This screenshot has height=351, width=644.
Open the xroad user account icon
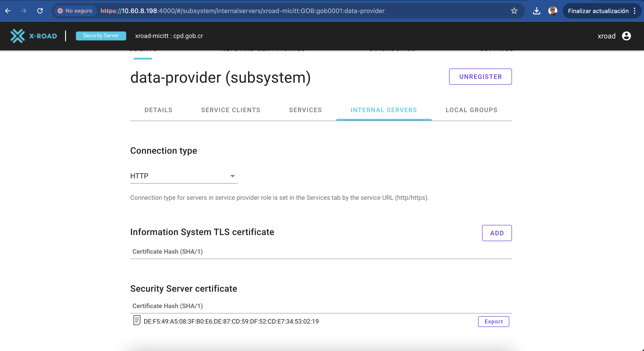click(x=626, y=36)
